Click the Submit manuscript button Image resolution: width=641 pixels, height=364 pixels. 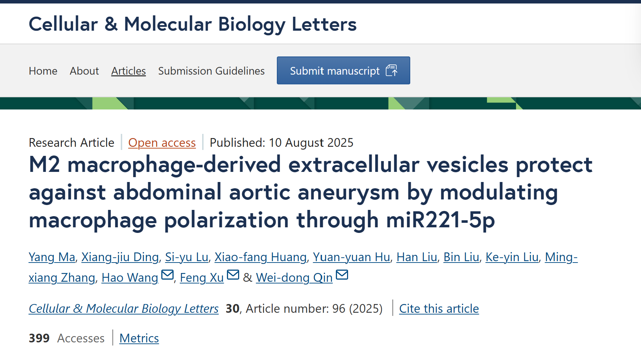click(344, 70)
